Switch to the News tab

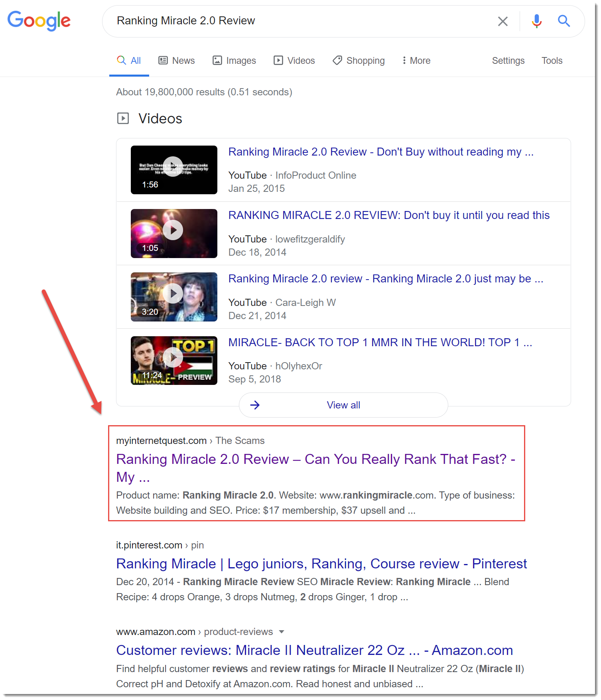pos(177,61)
